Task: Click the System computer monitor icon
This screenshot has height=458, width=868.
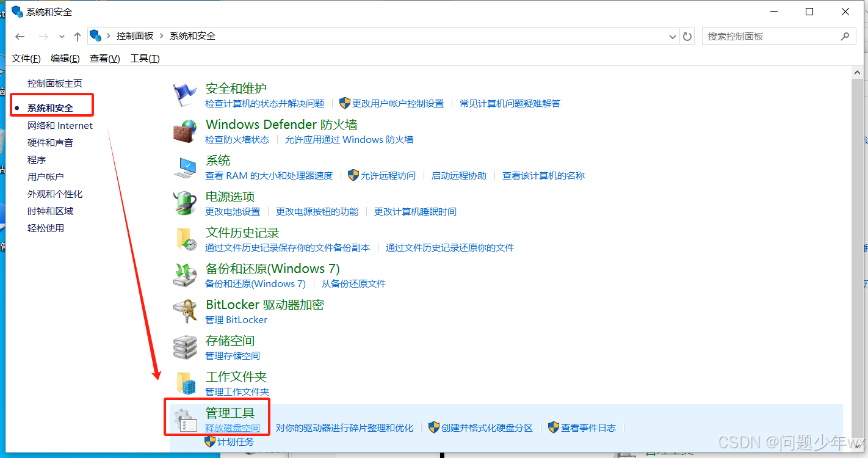Action: pos(185,167)
